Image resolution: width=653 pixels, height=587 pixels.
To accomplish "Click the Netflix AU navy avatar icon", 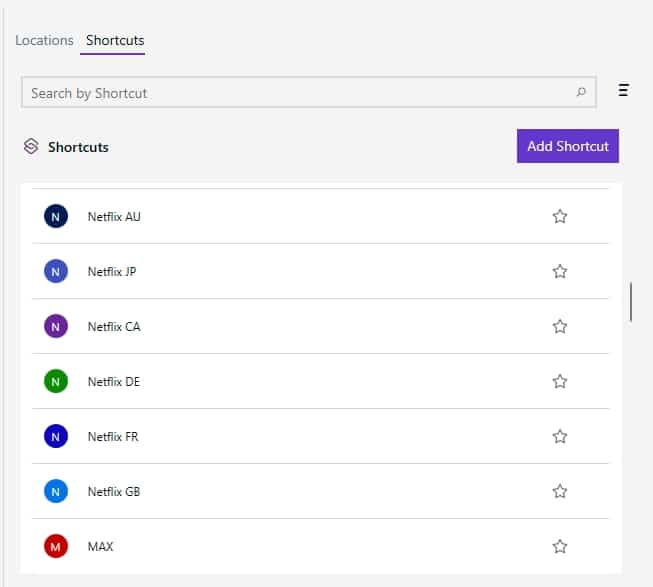I will pyautogui.click(x=56, y=216).
